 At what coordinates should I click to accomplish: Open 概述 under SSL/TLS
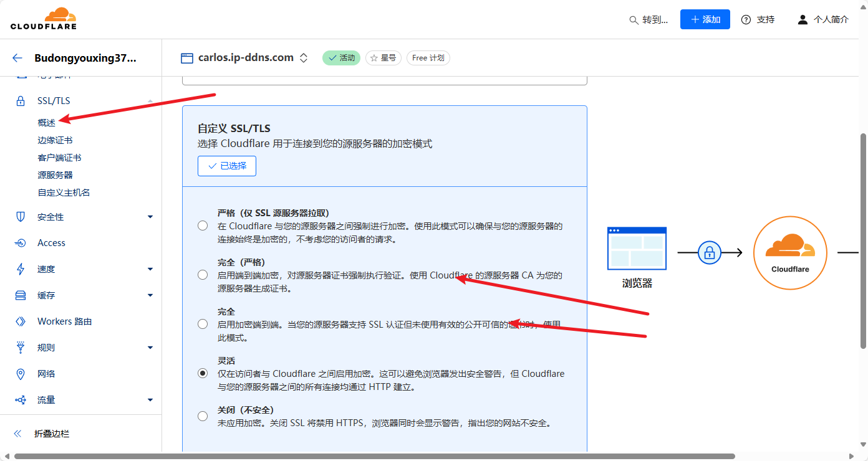(47, 123)
